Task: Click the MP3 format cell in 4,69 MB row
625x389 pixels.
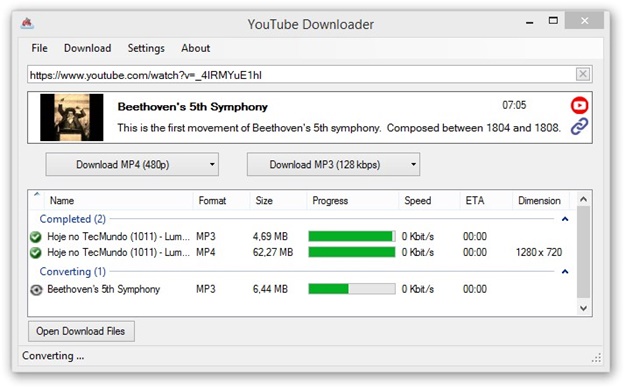Action: pyautogui.click(x=206, y=237)
